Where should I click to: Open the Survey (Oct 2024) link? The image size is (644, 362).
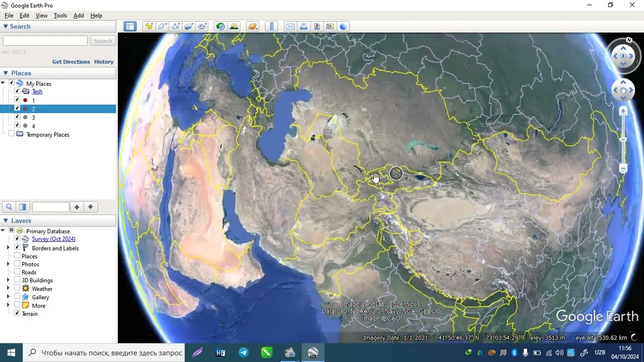pyautogui.click(x=53, y=239)
